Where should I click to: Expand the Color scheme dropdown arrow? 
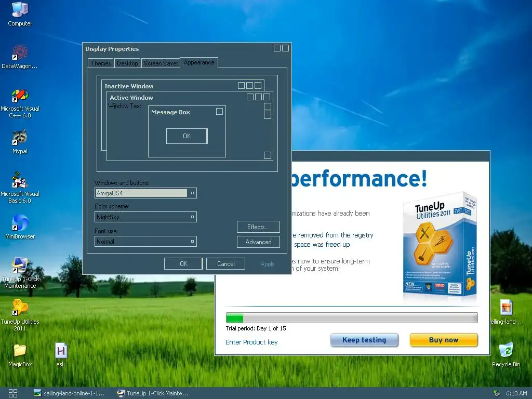coord(192,217)
